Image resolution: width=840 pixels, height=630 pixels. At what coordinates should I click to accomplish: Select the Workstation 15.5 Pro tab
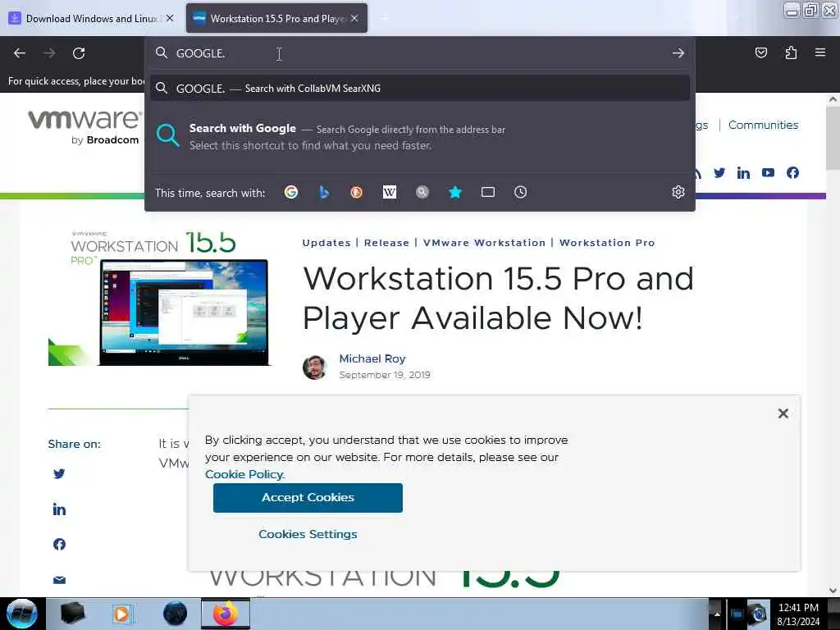276,18
